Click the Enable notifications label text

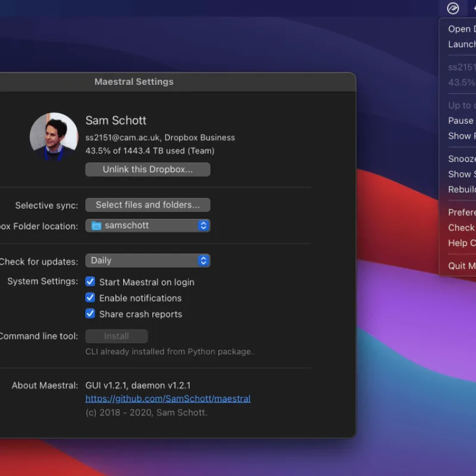point(140,298)
